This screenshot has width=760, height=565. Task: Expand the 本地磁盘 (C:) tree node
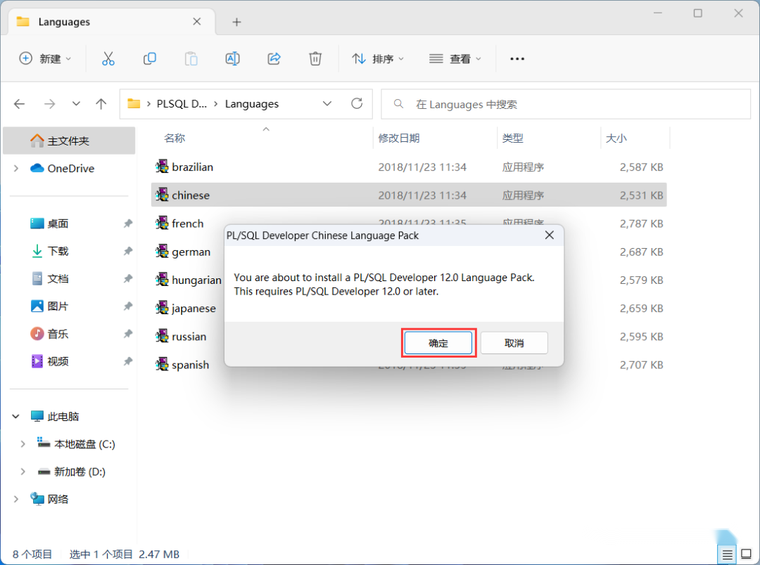click(22, 444)
